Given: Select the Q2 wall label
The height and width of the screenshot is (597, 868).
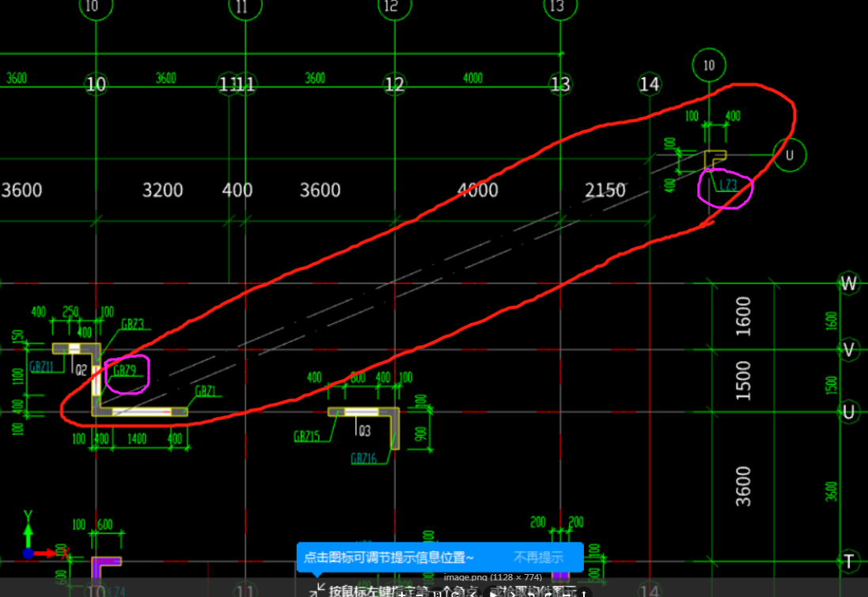Looking at the screenshot, I should coord(81,370).
